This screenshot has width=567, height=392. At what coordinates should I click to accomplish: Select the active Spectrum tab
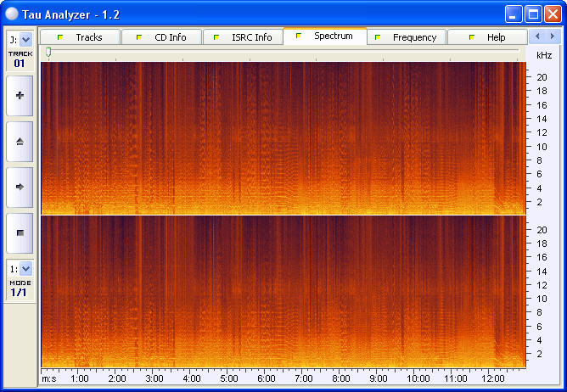point(325,36)
